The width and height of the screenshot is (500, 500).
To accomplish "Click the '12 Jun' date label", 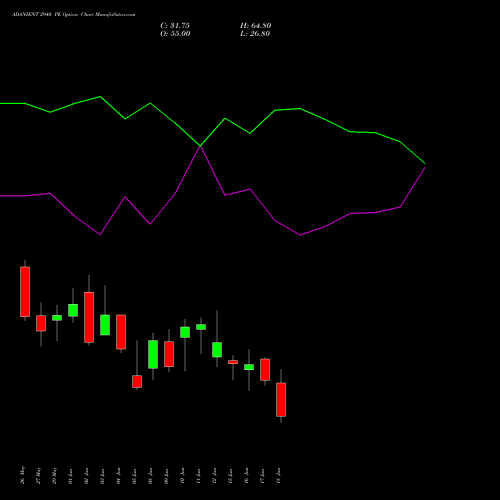I will pyautogui.click(x=215, y=476).
